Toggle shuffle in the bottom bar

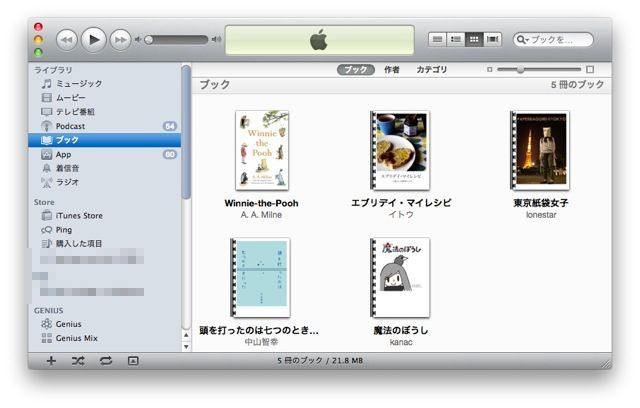pos(78,361)
